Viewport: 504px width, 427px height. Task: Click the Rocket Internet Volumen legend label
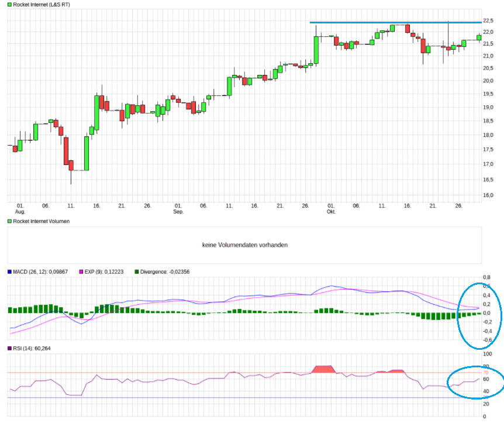[41, 221]
